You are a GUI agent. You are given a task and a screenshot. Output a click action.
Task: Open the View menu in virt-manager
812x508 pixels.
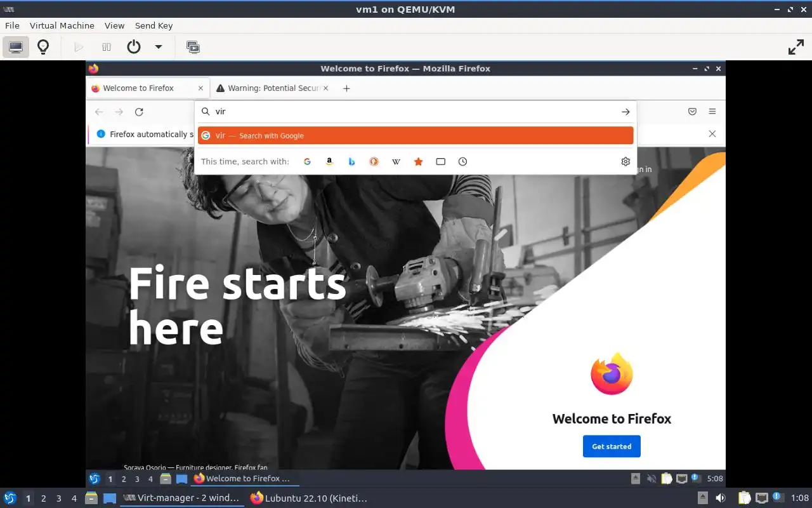(115, 25)
